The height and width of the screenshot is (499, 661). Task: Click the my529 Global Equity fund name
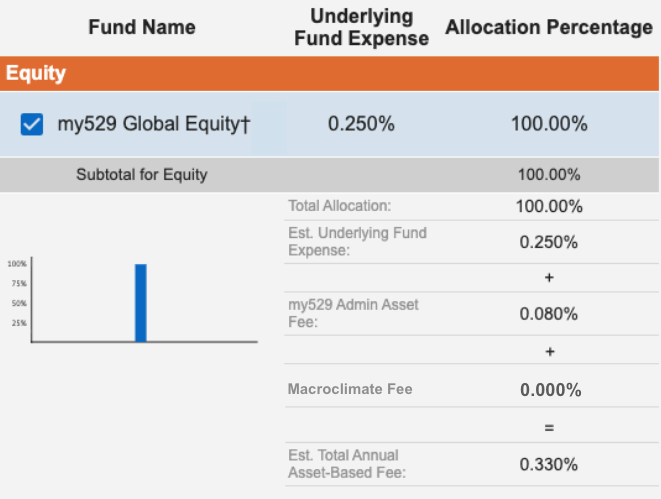(148, 124)
